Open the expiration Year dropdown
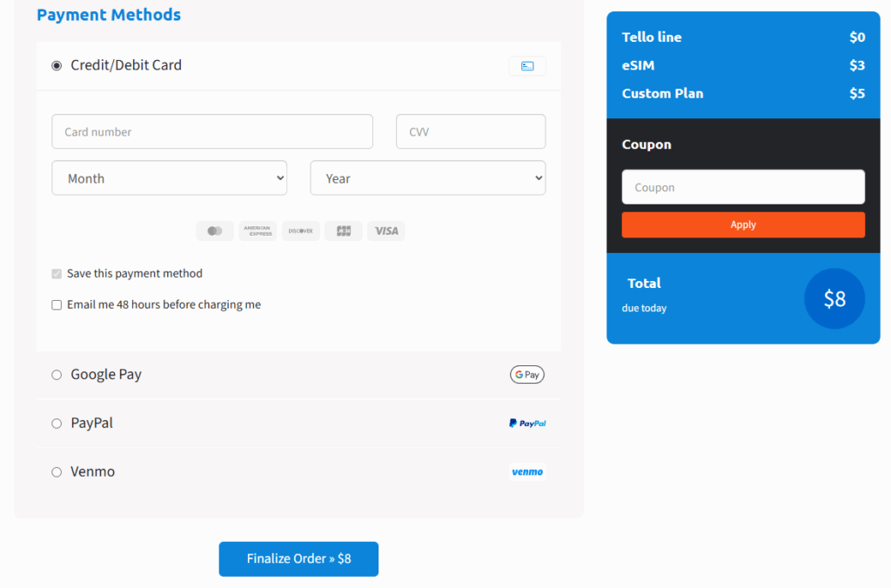Image resolution: width=891 pixels, height=588 pixels. coord(427,178)
